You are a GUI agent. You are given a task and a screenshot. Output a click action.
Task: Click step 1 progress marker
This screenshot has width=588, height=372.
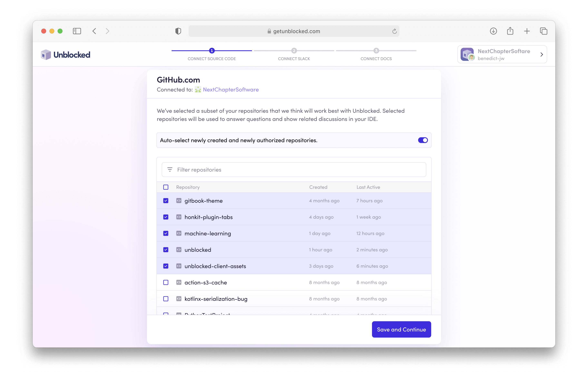(x=212, y=51)
